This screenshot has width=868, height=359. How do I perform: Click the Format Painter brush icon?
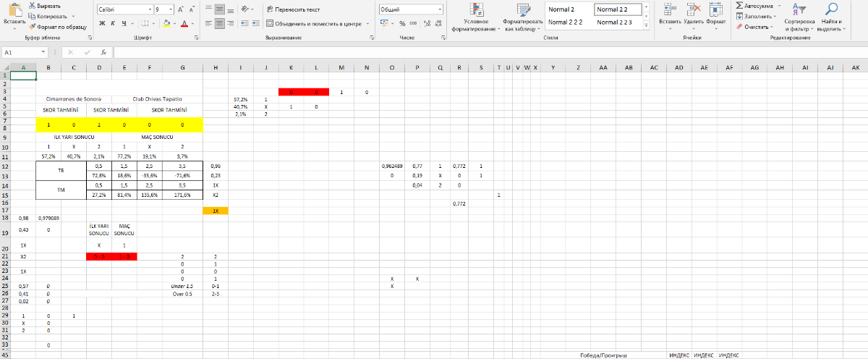(x=33, y=26)
